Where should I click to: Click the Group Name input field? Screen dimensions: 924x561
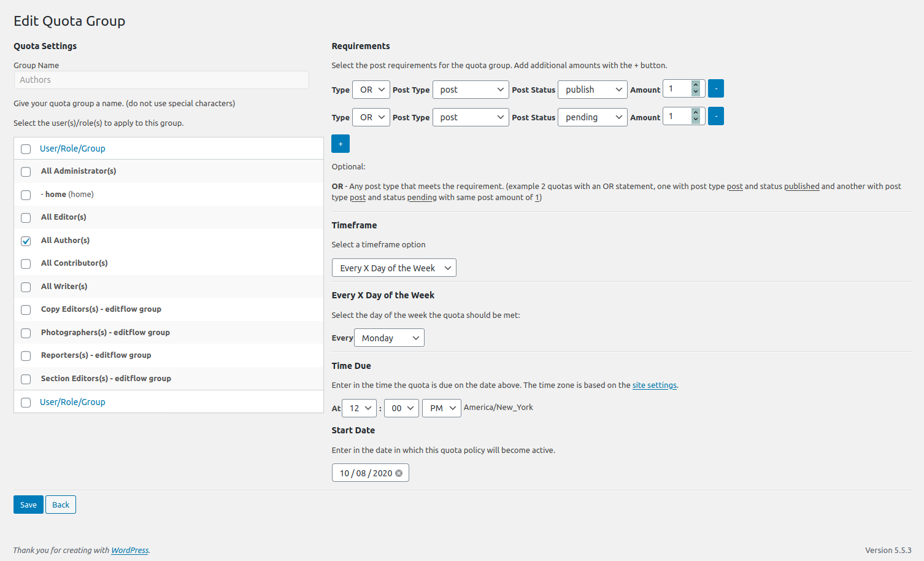pyautogui.click(x=161, y=80)
